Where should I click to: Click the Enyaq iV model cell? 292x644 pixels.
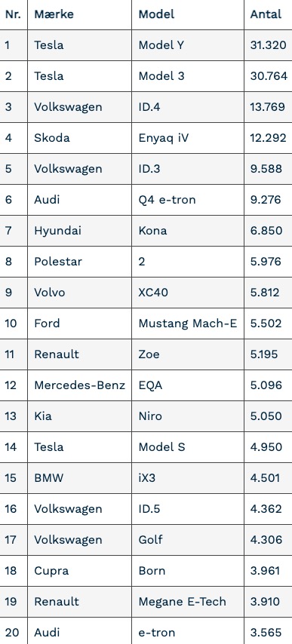188,137
